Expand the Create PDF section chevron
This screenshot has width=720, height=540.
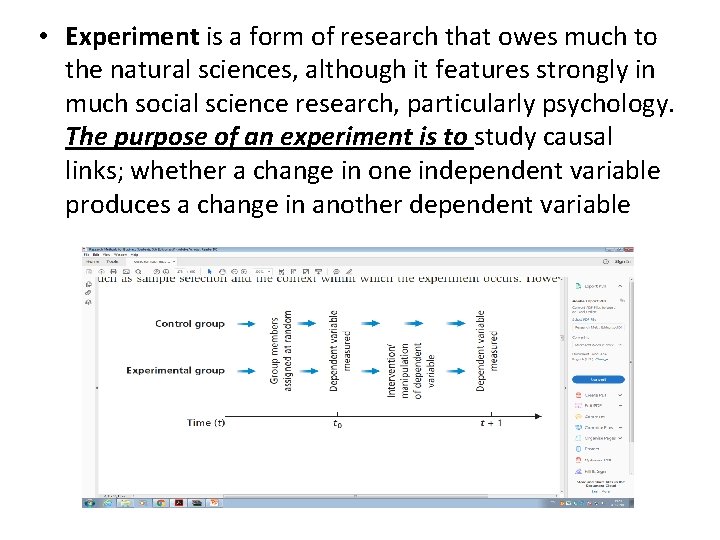[x=620, y=395]
